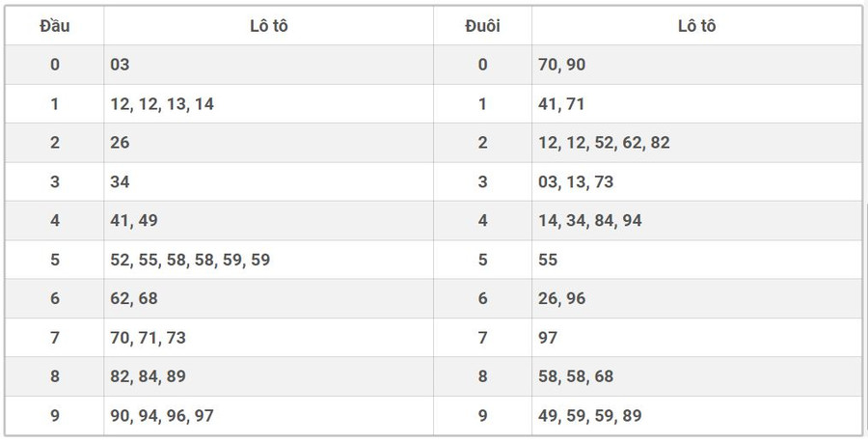Click the cell showing "12, 12, 52, 62, 82"
Image resolution: width=868 pixels, height=442 pixels.
click(604, 143)
